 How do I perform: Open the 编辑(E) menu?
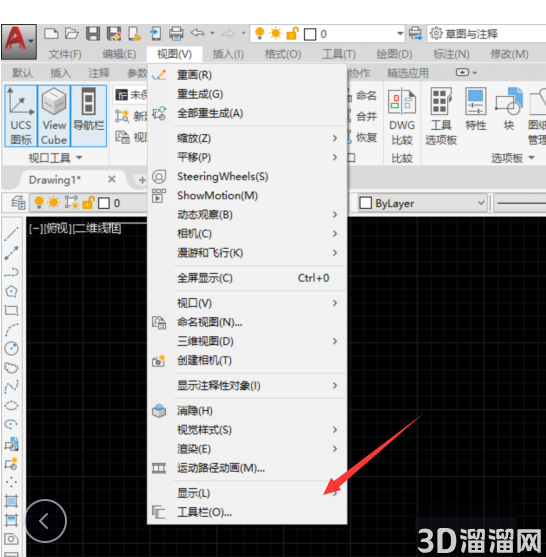point(119,54)
